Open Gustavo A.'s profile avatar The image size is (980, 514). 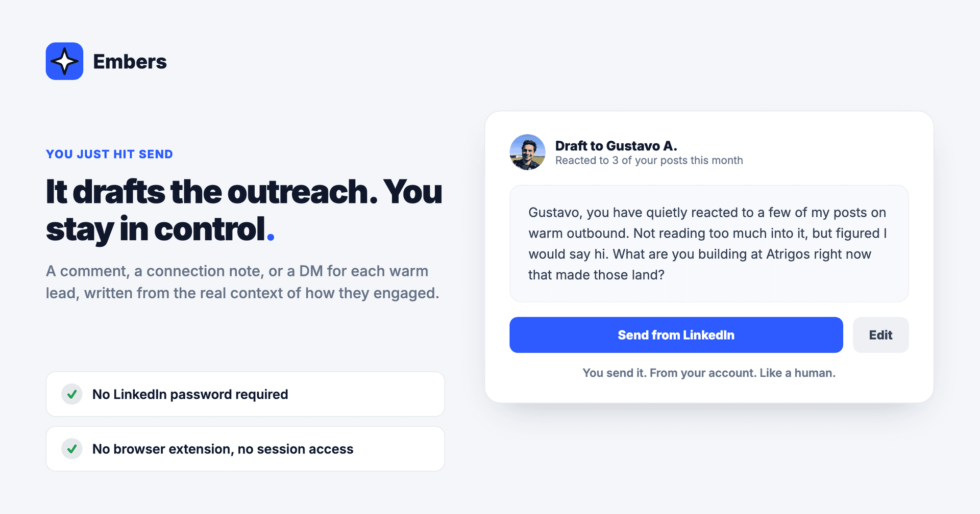click(527, 152)
